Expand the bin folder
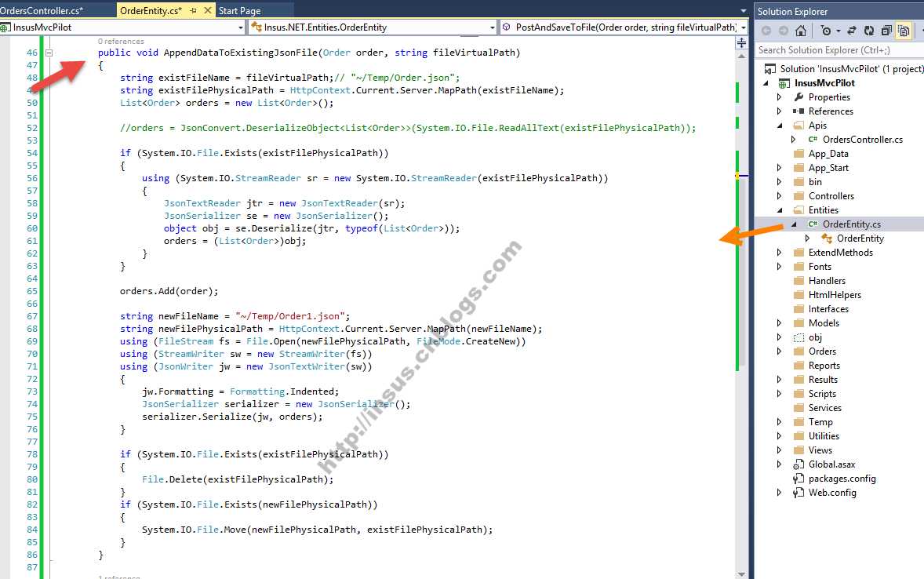 (x=779, y=182)
